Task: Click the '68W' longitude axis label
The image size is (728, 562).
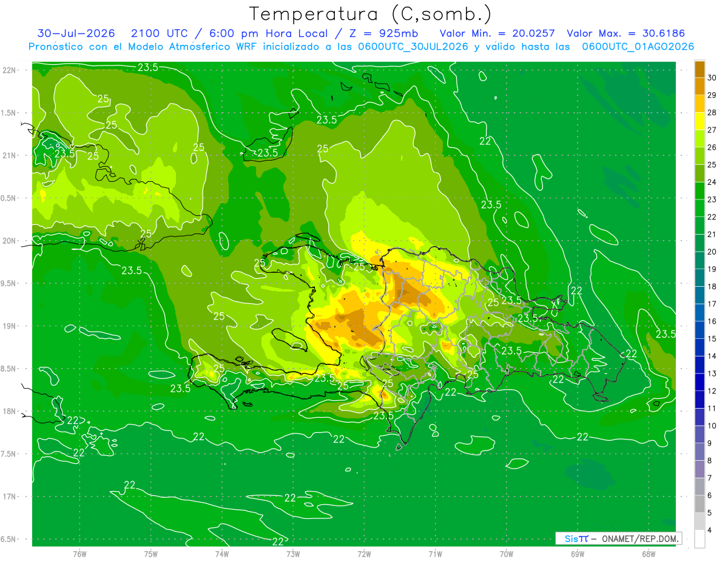Action: [648, 554]
